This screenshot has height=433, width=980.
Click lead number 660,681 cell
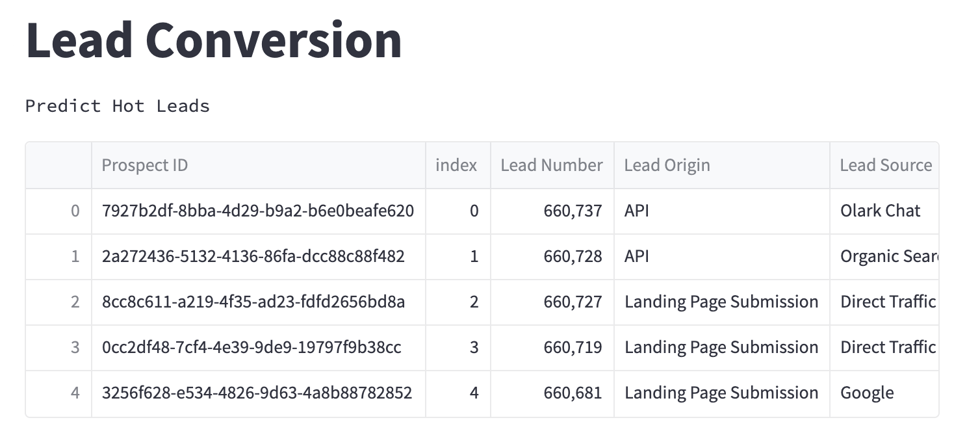coord(552,393)
